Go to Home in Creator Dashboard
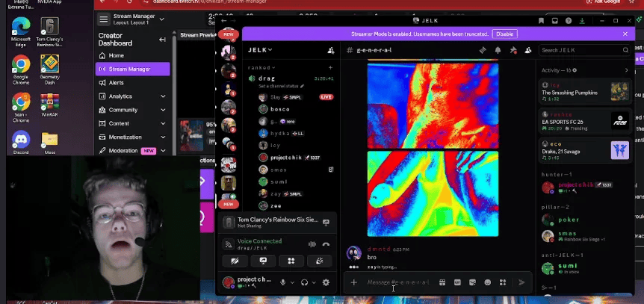The width and height of the screenshot is (644, 304). coord(132,55)
